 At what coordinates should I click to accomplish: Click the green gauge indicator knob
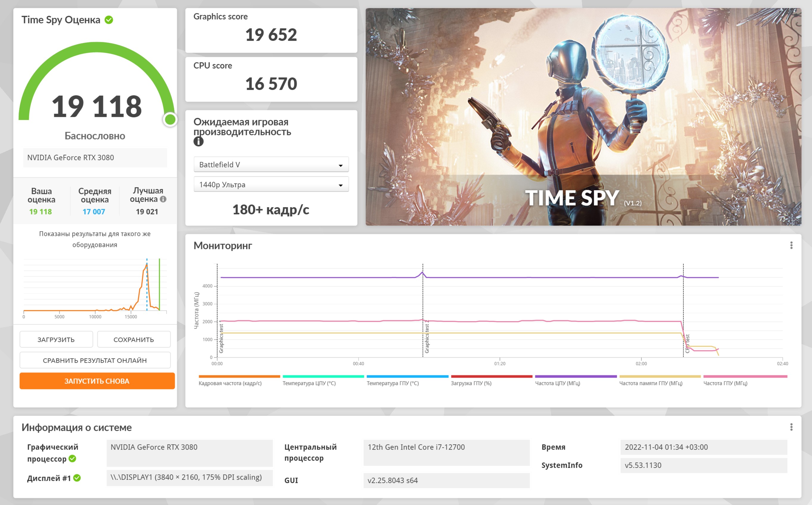tap(170, 119)
